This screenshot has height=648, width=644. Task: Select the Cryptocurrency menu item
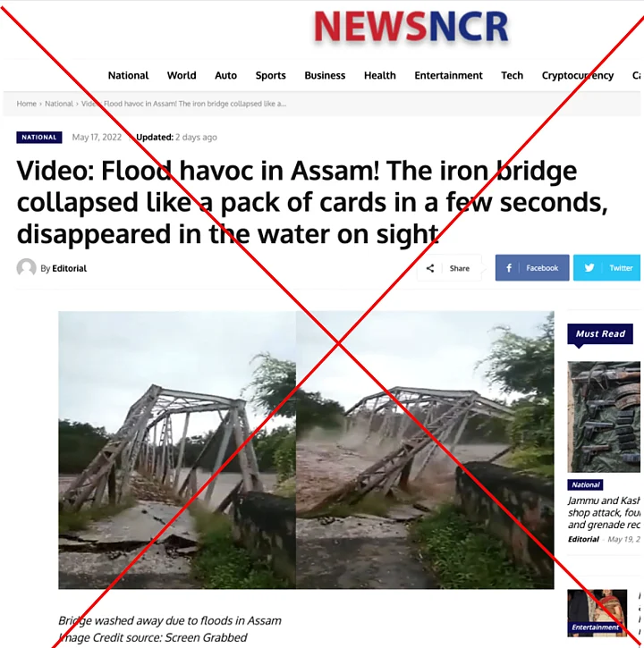(x=578, y=75)
